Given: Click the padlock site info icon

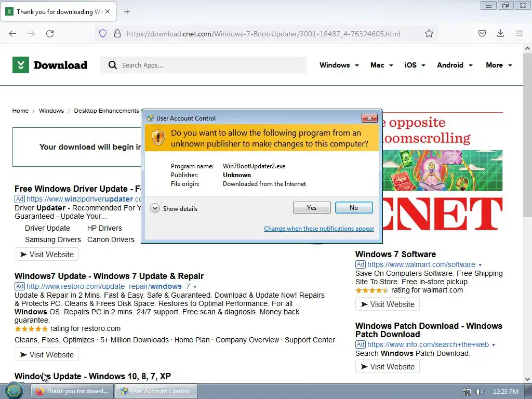Looking at the screenshot, I should (x=117, y=33).
